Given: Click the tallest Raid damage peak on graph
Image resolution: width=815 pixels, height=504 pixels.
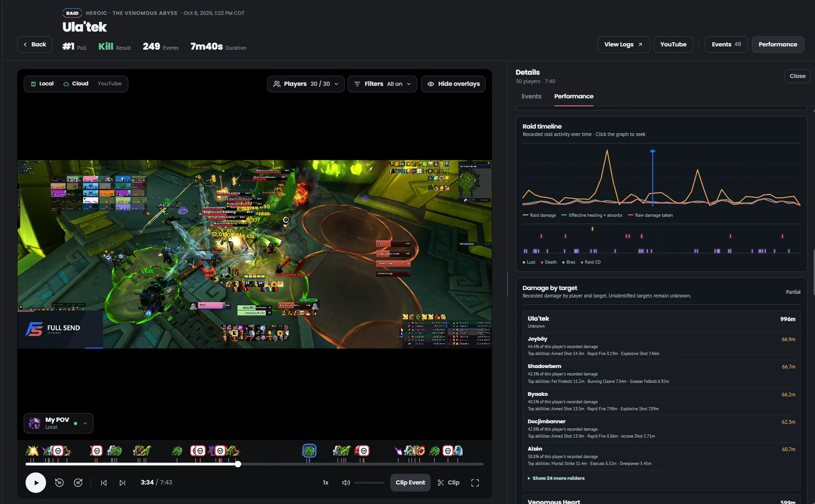Looking at the screenshot, I should tap(607, 150).
